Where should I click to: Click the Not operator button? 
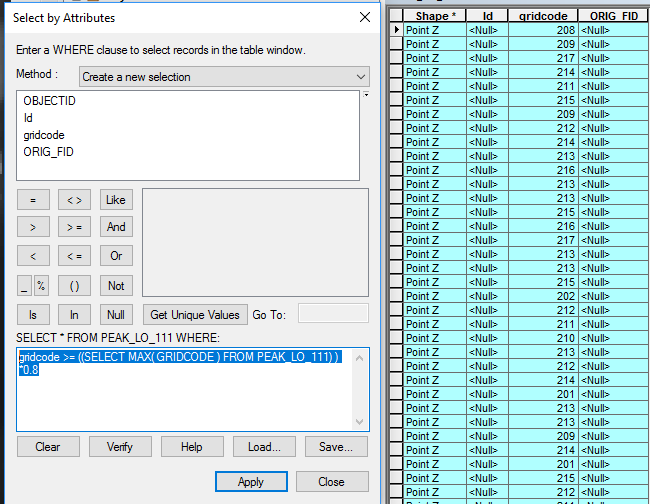point(116,286)
